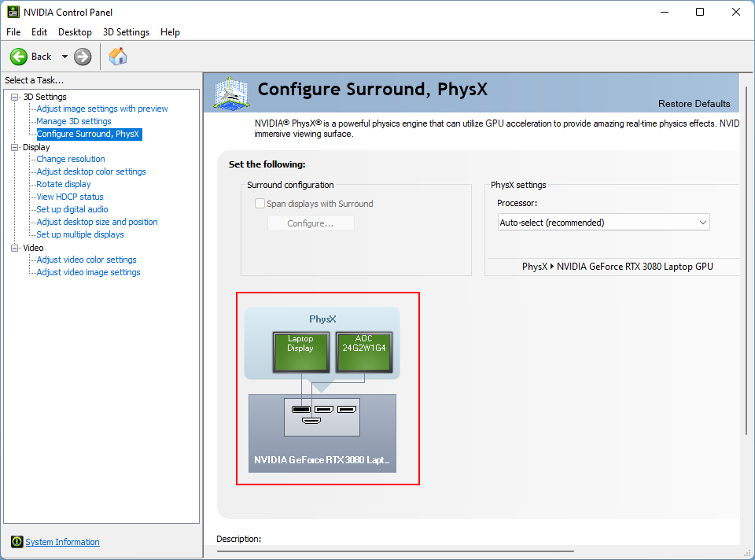Click the 3D Settings tree label
The width and height of the screenshot is (755, 560).
[45, 97]
